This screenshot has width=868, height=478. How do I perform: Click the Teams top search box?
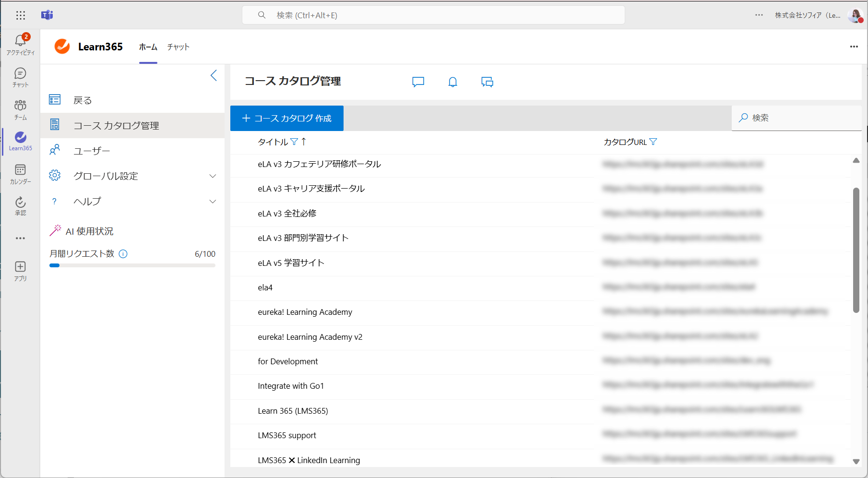433,15
